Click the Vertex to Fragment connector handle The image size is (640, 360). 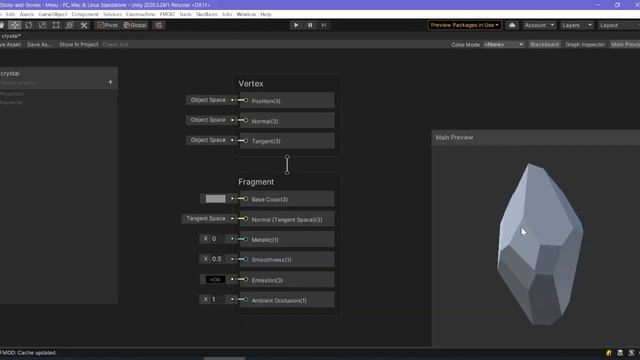(x=287, y=164)
